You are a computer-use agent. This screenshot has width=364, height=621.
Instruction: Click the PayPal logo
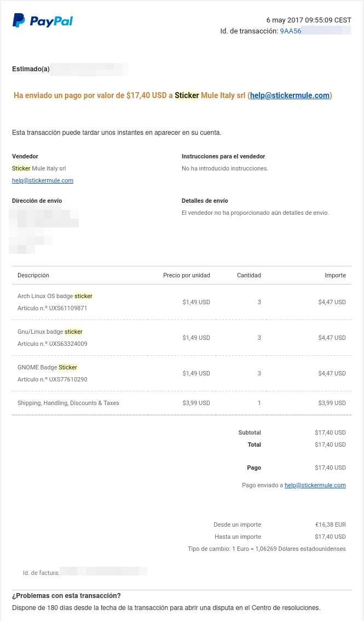coord(43,21)
